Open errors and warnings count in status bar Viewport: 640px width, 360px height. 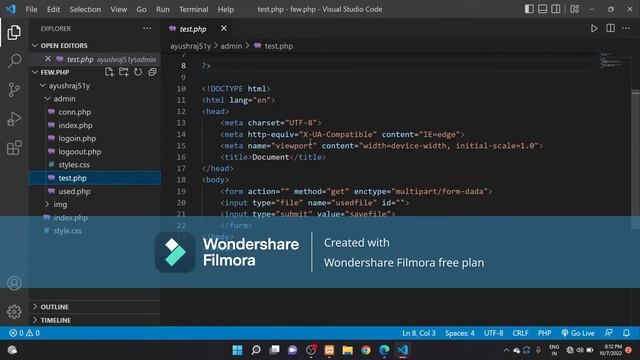[x=24, y=333]
